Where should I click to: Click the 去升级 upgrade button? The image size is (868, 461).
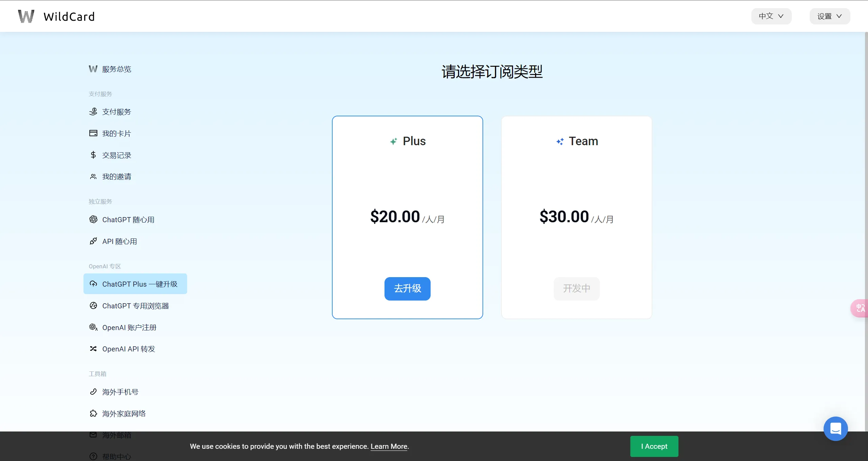point(408,289)
